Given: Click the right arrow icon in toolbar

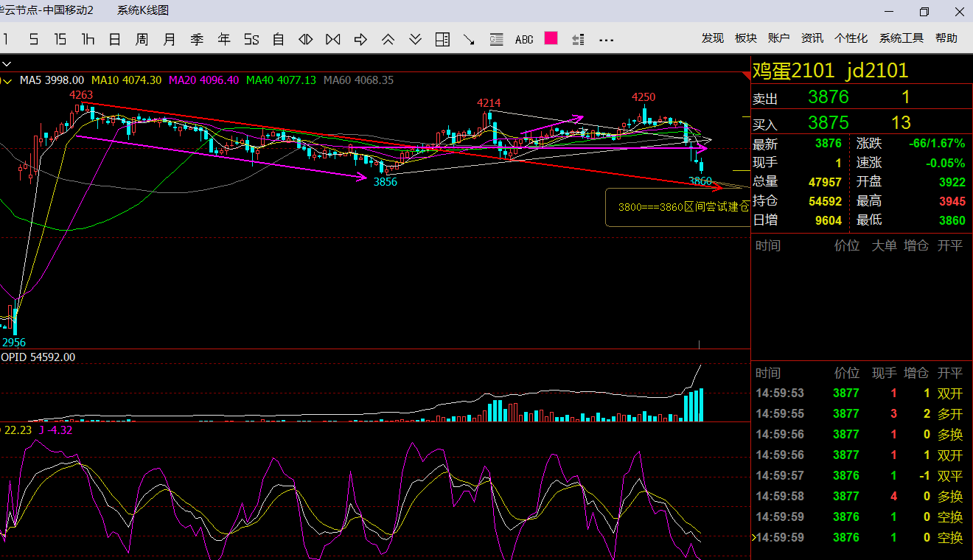Looking at the screenshot, I should 360,39.
